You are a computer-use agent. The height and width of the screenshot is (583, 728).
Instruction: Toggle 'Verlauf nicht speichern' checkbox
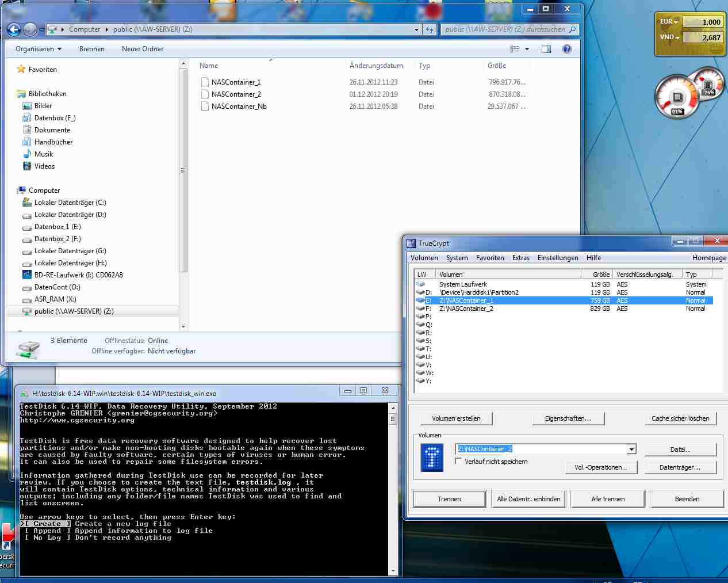(x=458, y=461)
